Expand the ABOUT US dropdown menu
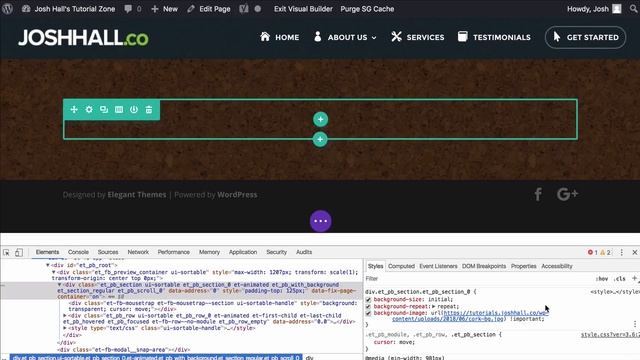The width and height of the screenshot is (640, 360). (x=345, y=37)
